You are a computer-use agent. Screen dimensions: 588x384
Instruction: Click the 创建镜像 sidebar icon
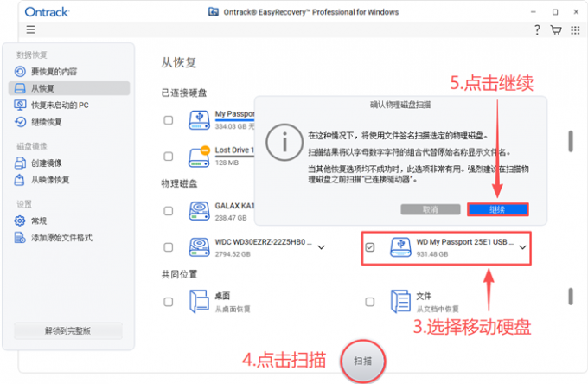pyautogui.click(x=20, y=163)
